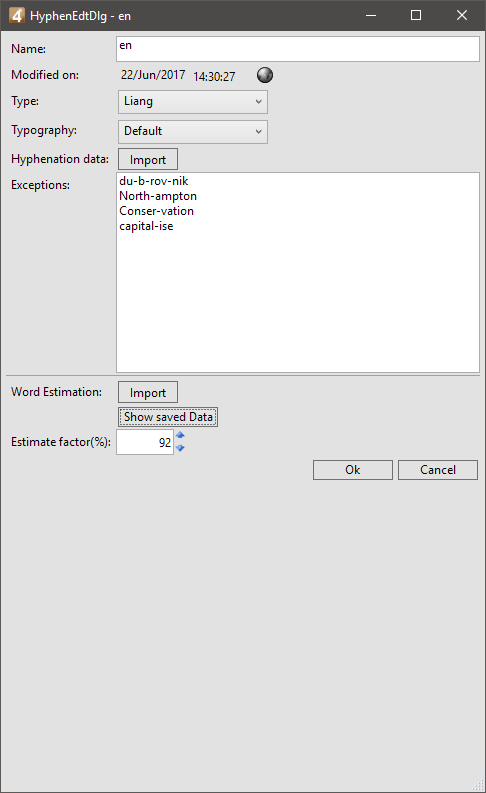Increase Estimate factor with up arrow
The image size is (486, 793).
pos(180,435)
